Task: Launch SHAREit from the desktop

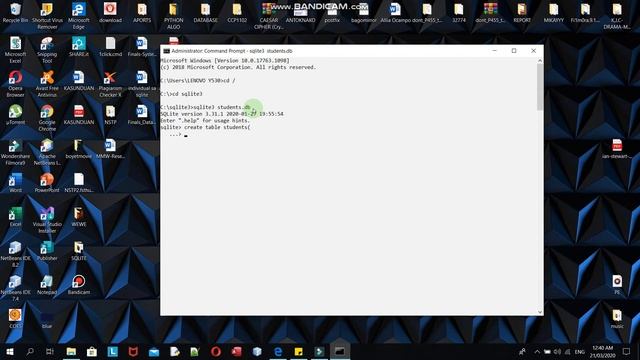Action: [x=79, y=47]
